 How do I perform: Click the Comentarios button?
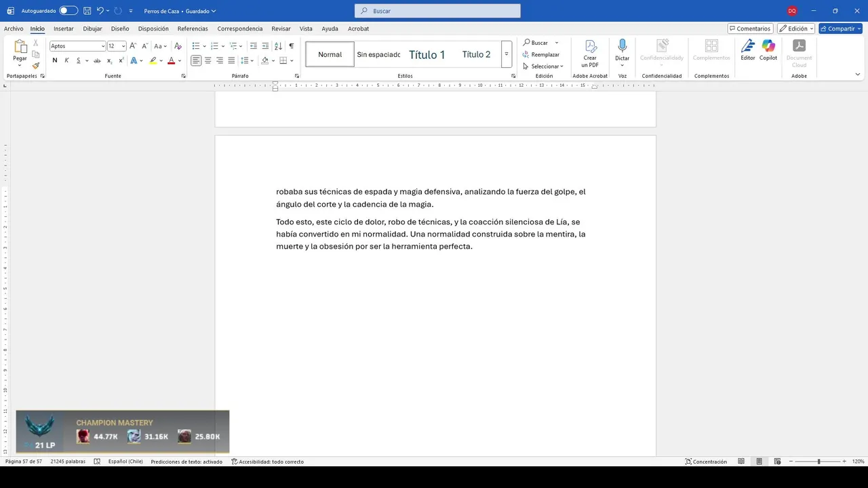click(751, 28)
